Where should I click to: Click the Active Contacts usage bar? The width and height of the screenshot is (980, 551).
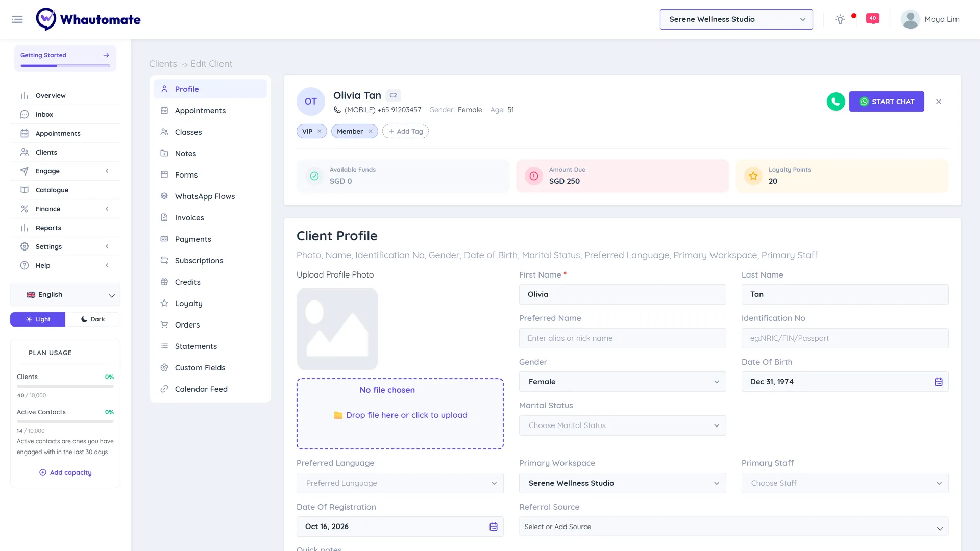[65, 421]
